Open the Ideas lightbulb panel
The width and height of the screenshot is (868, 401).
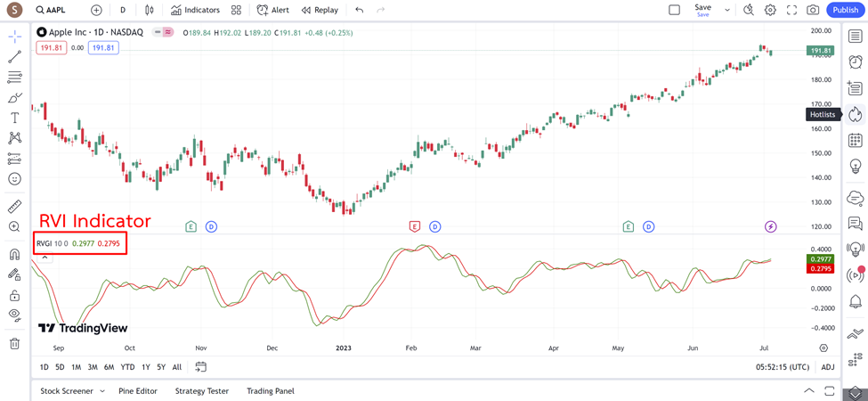click(x=856, y=166)
